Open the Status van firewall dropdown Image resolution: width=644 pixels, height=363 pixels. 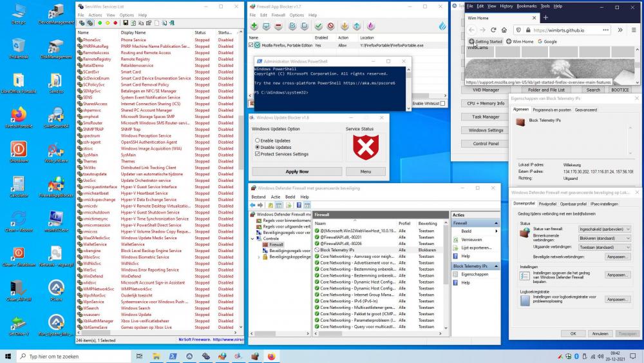pyautogui.click(x=605, y=229)
